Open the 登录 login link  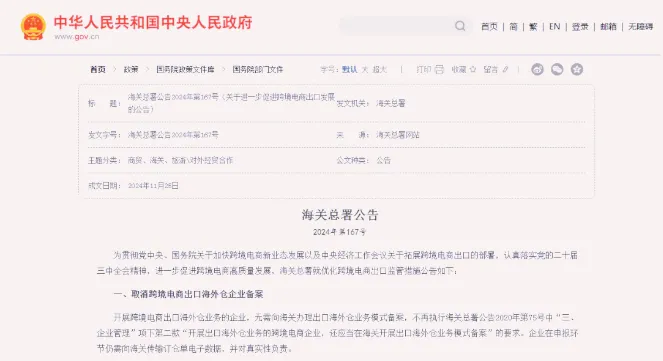(580, 27)
